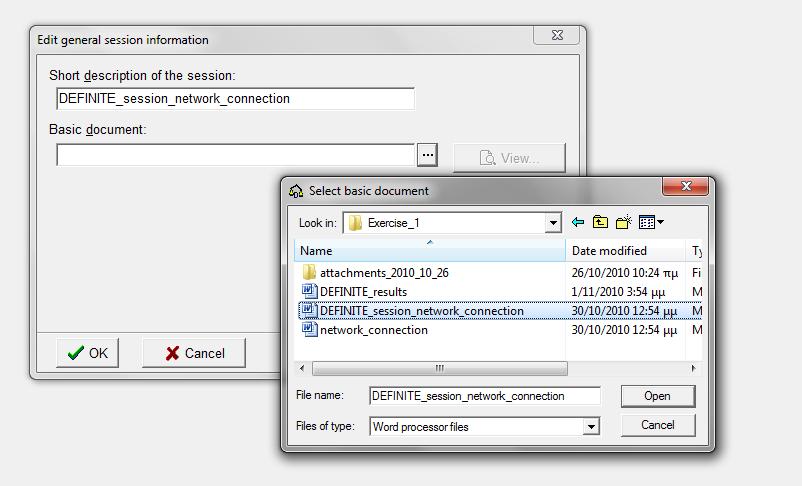
Task: Click the browse ellipsis button
Action: (x=427, y=155)
